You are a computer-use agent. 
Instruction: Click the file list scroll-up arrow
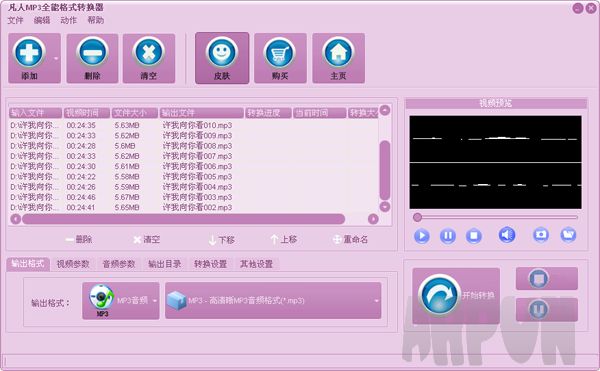click(x=385, y=110)
